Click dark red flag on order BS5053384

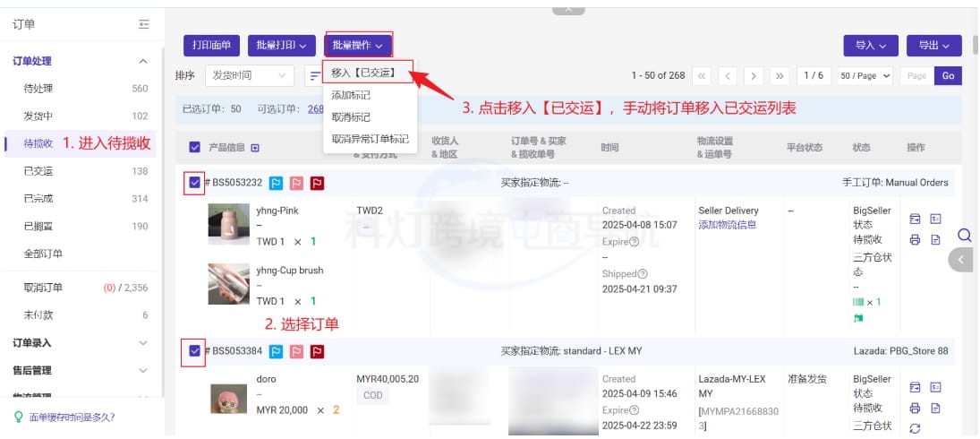tap(317, 351)
